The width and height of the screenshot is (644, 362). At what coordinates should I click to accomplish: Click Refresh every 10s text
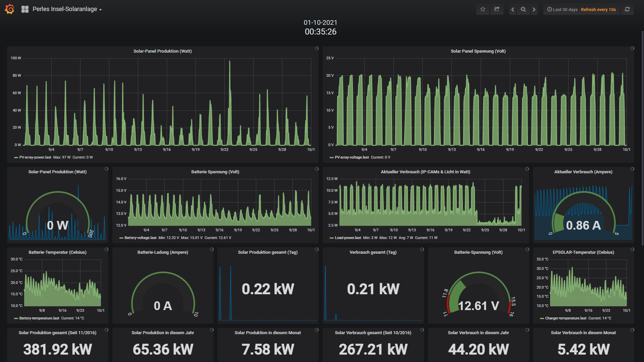598,9
